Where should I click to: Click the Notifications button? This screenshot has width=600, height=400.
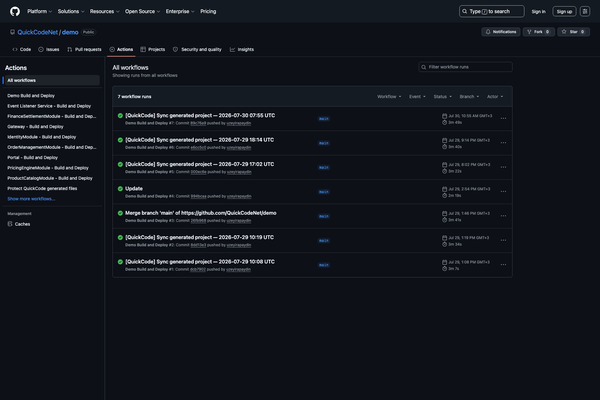click(501, 32)
